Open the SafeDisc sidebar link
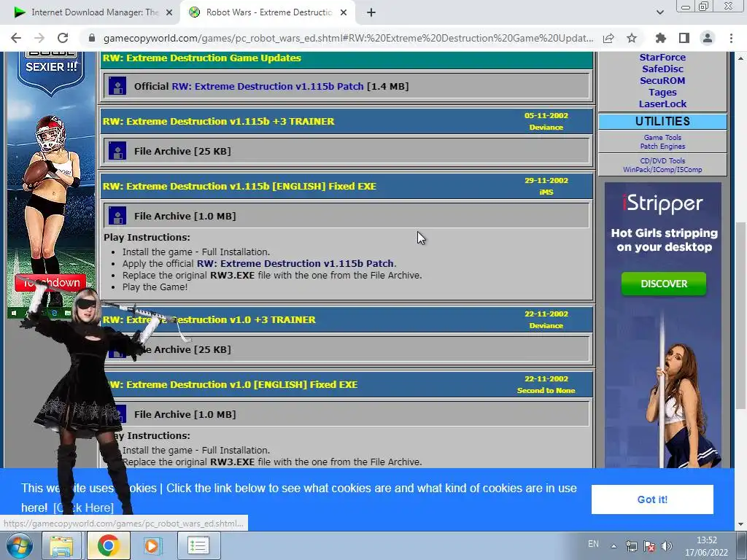The image size is (747, 560). point(662,69)
